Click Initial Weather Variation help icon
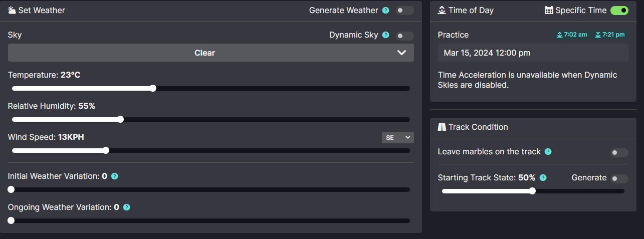Viewport: 644px width, 239px height. pyautogui.click(x=115, y=176)
